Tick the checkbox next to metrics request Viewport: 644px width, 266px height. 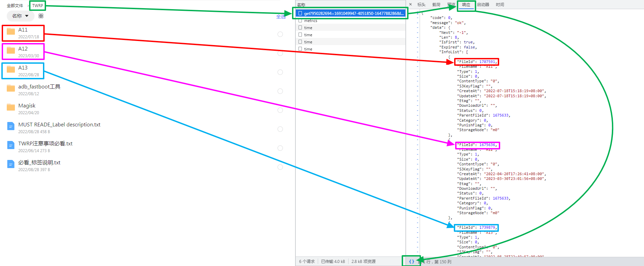(300, 21)
